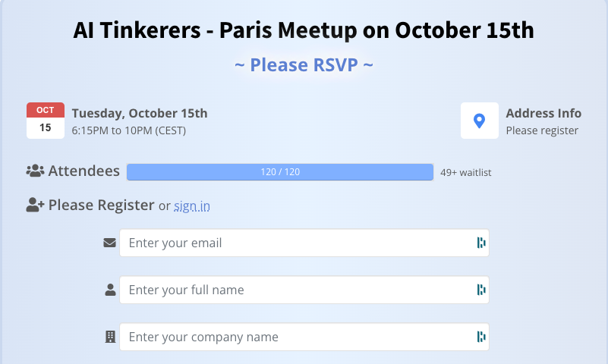Click the person icon beside name field
This screenshot has height=364, width=608.
point(110,290)
